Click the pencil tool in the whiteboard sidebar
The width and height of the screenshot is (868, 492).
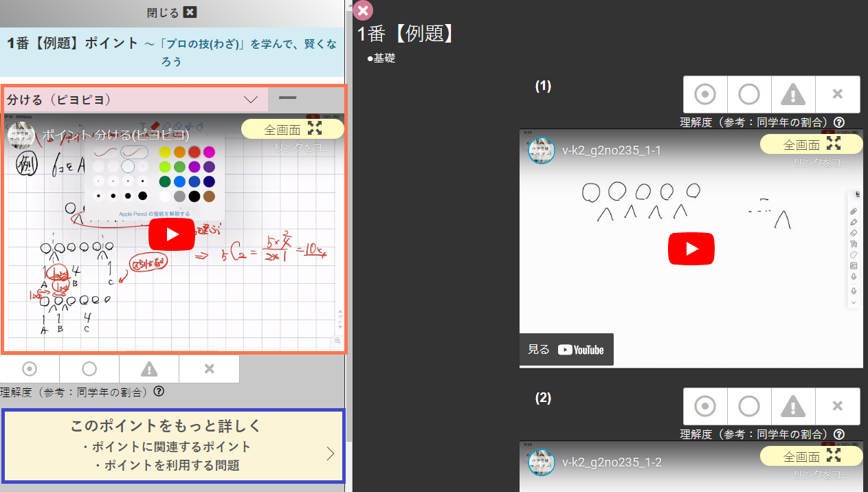pyautogui.click(x=854, y=211)
